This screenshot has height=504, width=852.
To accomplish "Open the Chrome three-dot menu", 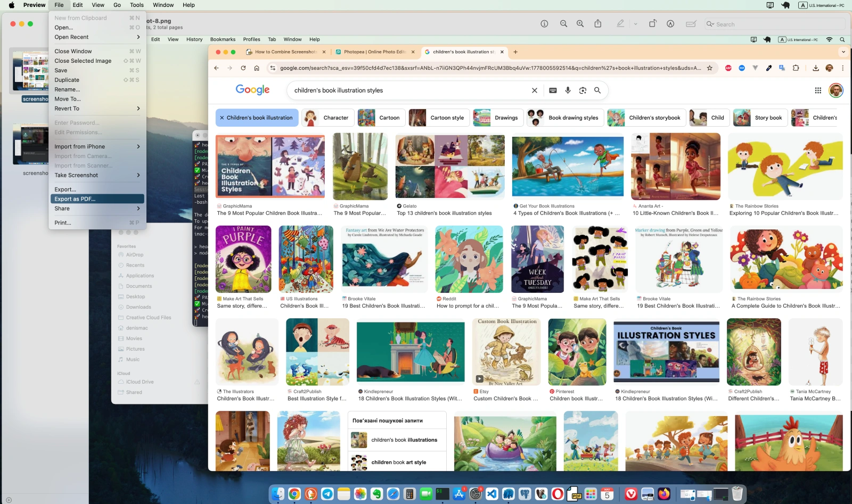I will coord(842,68).
